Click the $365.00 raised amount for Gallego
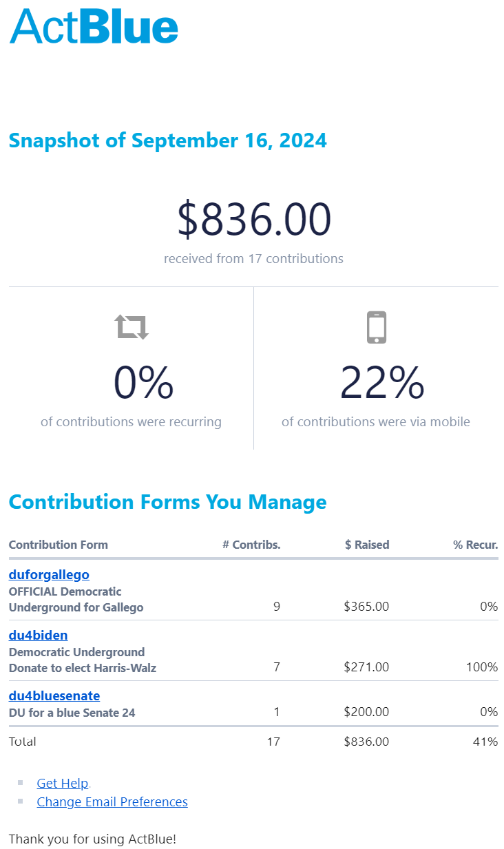Screen dimensions: 504x849 [366, 607]
